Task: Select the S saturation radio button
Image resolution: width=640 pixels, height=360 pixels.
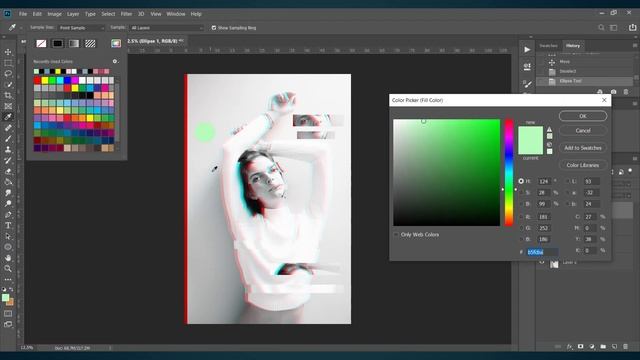Action: pos(521,192)
